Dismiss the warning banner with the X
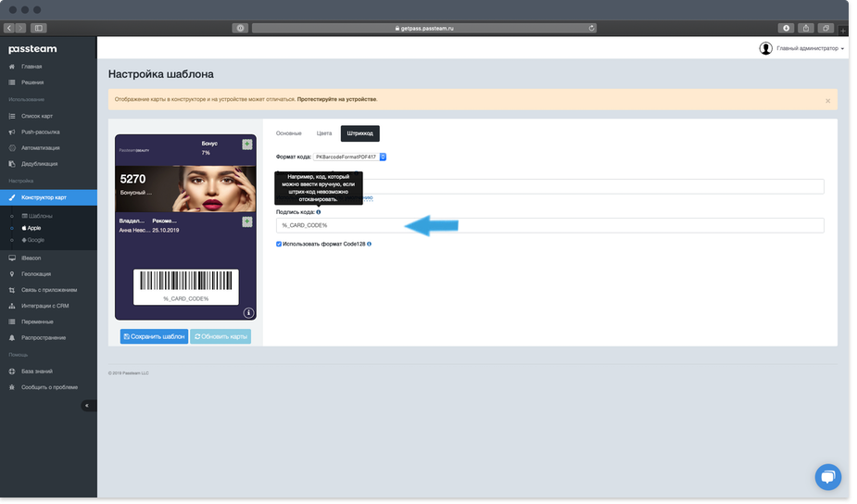 coord(828,101)
